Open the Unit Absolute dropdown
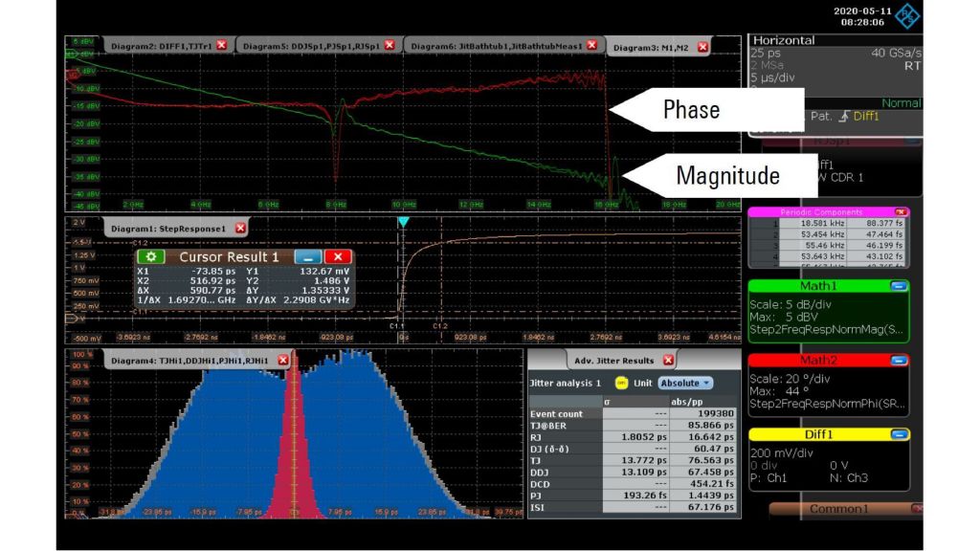 685,383
